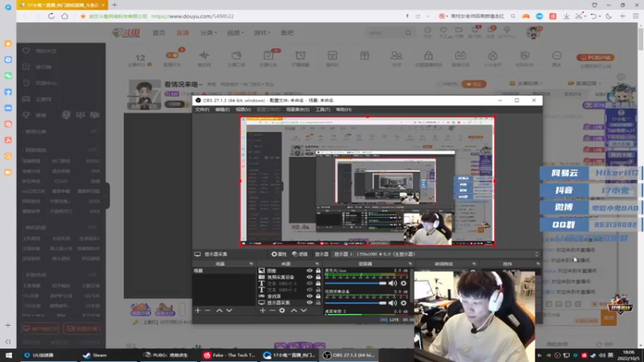Screen dimensions: 644x362
Task: Mute the 视频采集设备 mixer speaker icon
Action: tap(393, 303)
